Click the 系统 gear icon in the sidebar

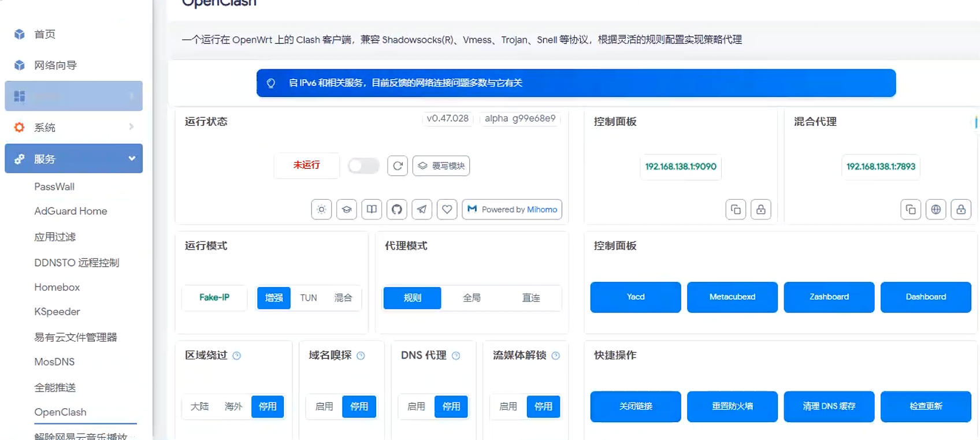coord(20,127)
